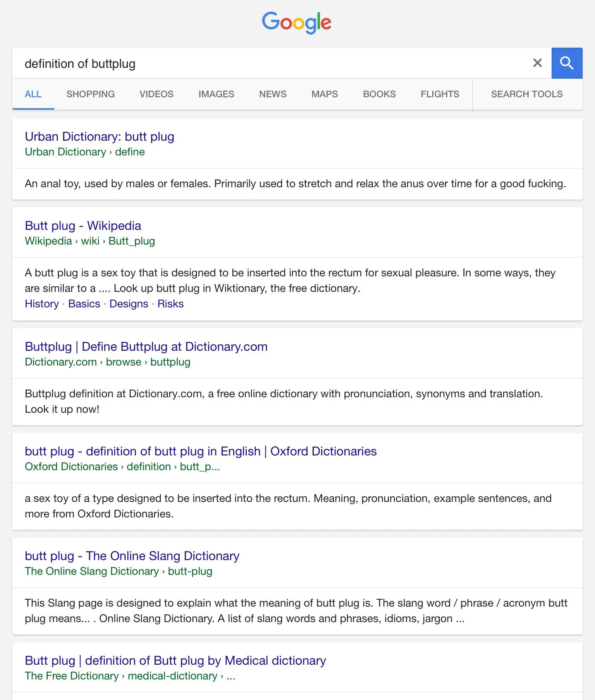This screenshot has width=595, height=700.
Task: Clear the search box with the X icon
Action: pos(537,63)
